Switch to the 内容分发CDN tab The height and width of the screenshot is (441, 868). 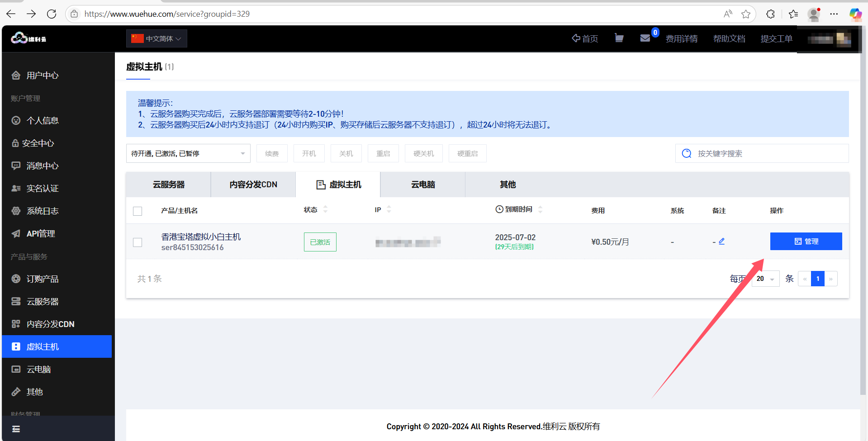point(253,185)
